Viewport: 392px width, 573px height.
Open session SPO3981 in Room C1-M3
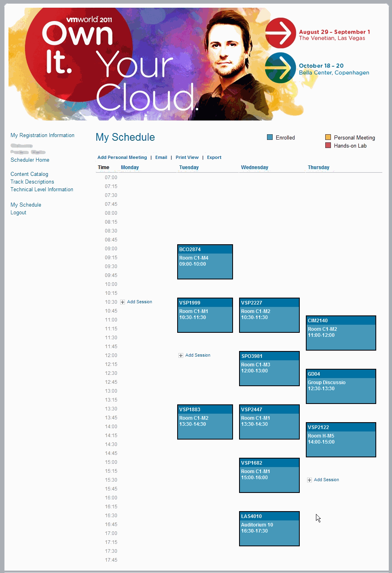269,368
